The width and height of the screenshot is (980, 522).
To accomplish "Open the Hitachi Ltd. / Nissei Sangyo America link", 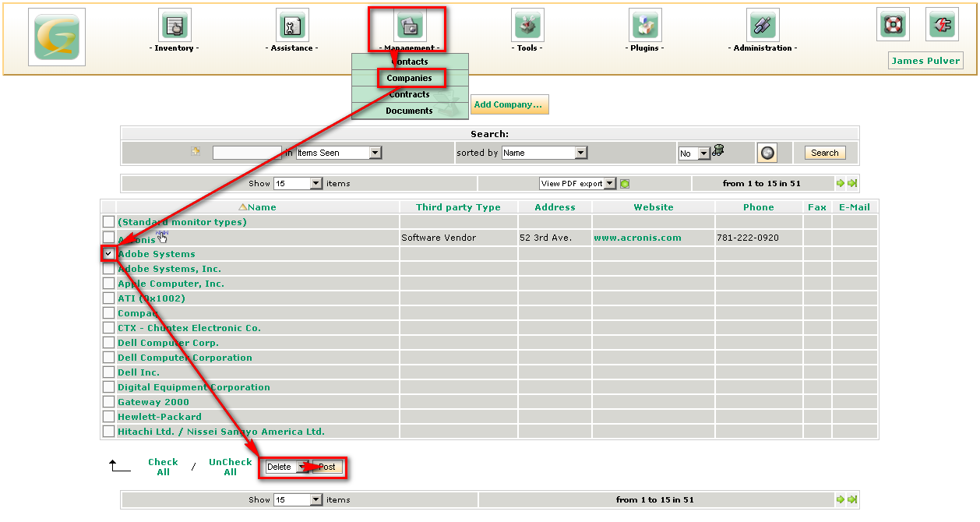I will coord(221,432).
